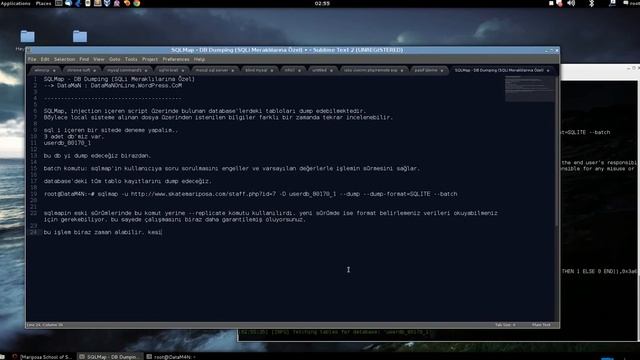Screen dimensions: 640x360
Task: Open the Applications menu in the top panel
Action: point(16,3)
